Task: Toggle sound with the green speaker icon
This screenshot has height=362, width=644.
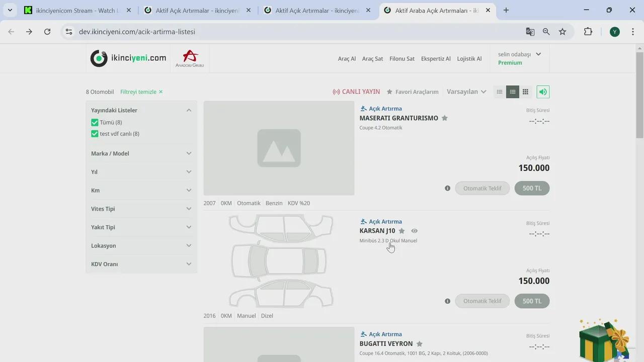Action: [x=542, y=92]
